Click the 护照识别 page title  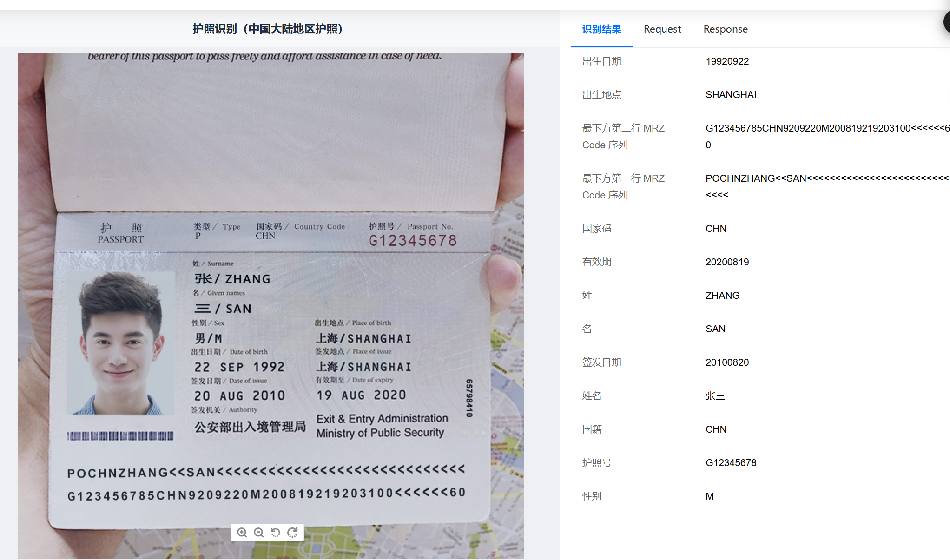(267, 29)
